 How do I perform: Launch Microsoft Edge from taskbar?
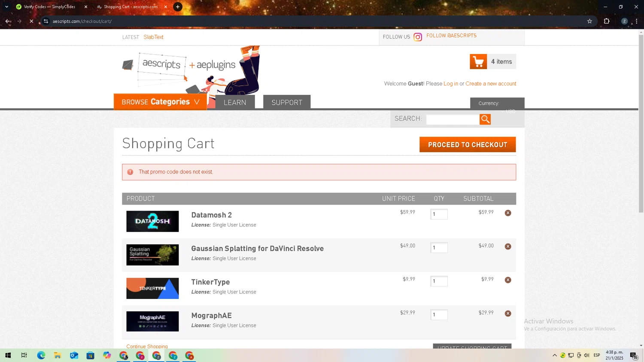(41, 355)
